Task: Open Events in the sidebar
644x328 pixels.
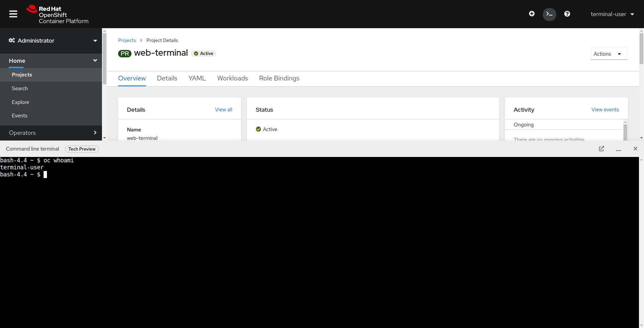Action: pos(51,116)
